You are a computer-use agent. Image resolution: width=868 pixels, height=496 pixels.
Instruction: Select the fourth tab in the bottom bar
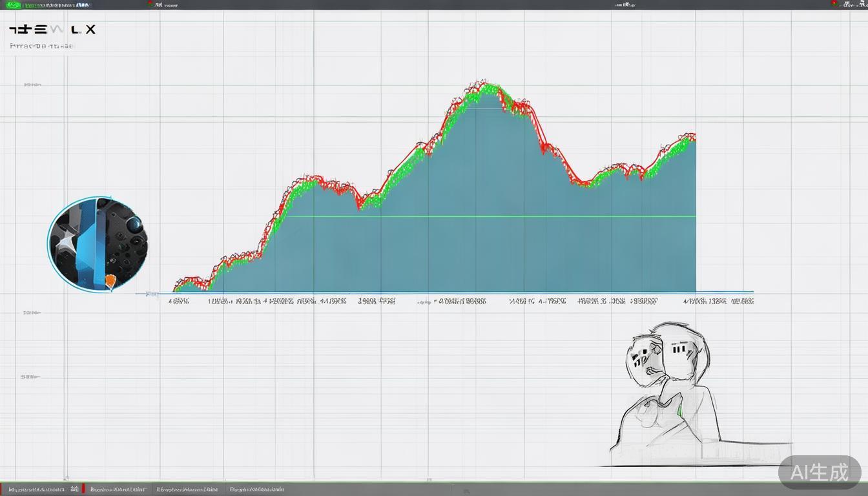(257, 490)
